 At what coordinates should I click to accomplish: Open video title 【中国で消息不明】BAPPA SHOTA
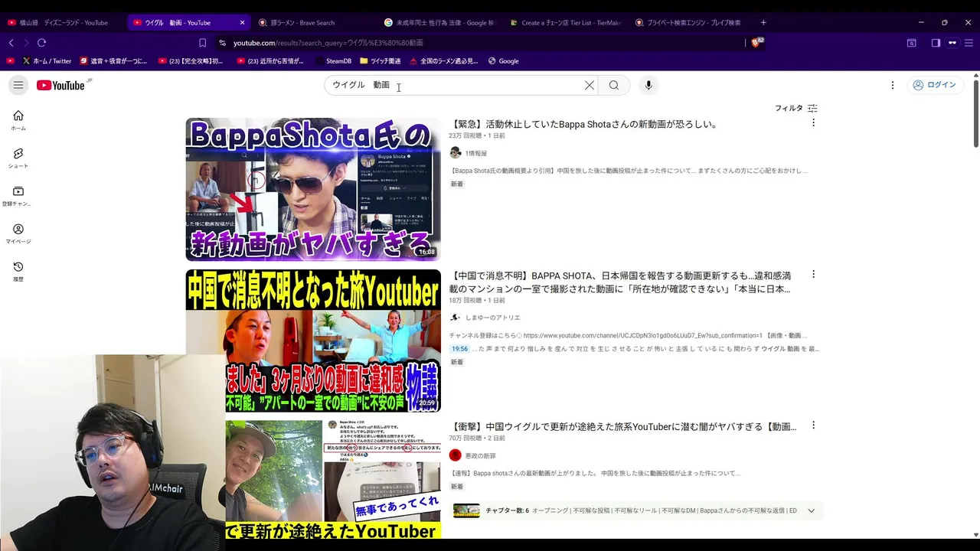620,282
